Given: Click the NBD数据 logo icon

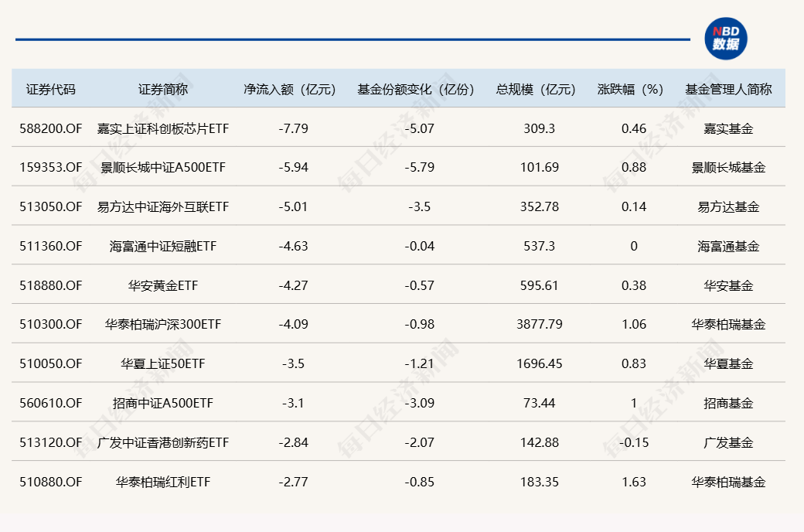Looking at the screenshot, I should click(726, 39).
